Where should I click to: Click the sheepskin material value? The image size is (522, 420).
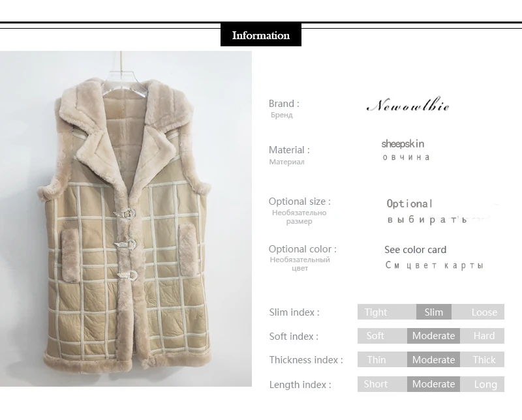(x=403, y=143)
